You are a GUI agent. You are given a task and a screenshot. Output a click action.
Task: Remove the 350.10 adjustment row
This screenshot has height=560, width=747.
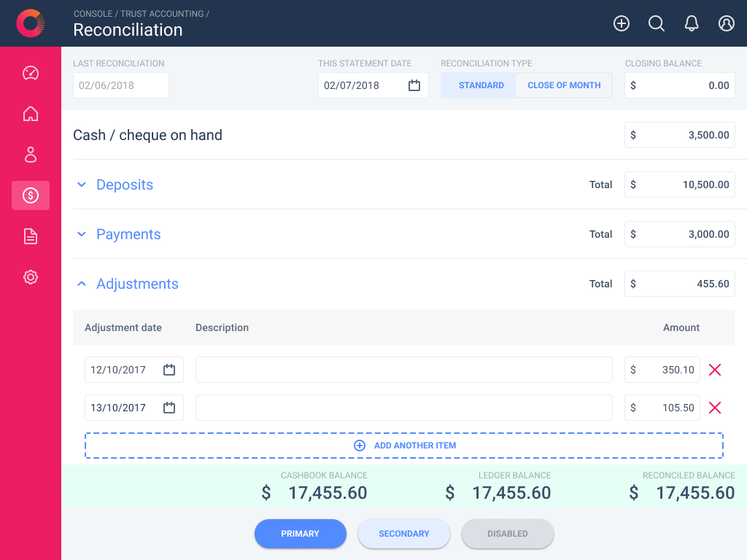point(715,370)
